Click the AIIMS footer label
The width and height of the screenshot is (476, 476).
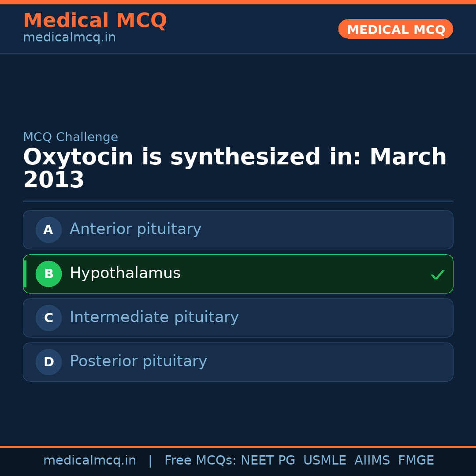point(372,461)
